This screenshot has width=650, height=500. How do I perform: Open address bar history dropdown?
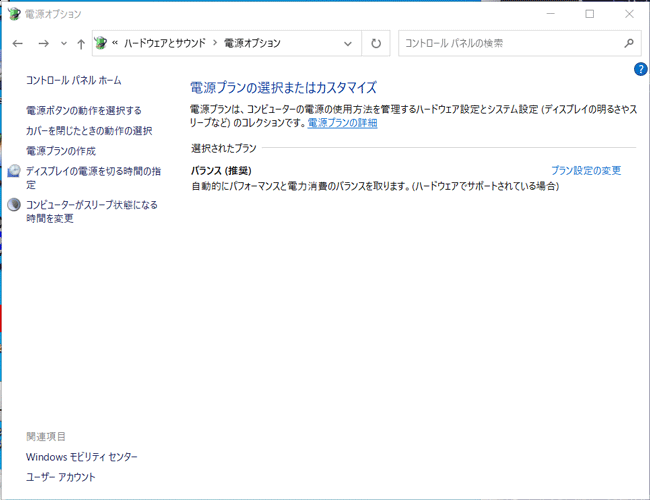point(348,44)
